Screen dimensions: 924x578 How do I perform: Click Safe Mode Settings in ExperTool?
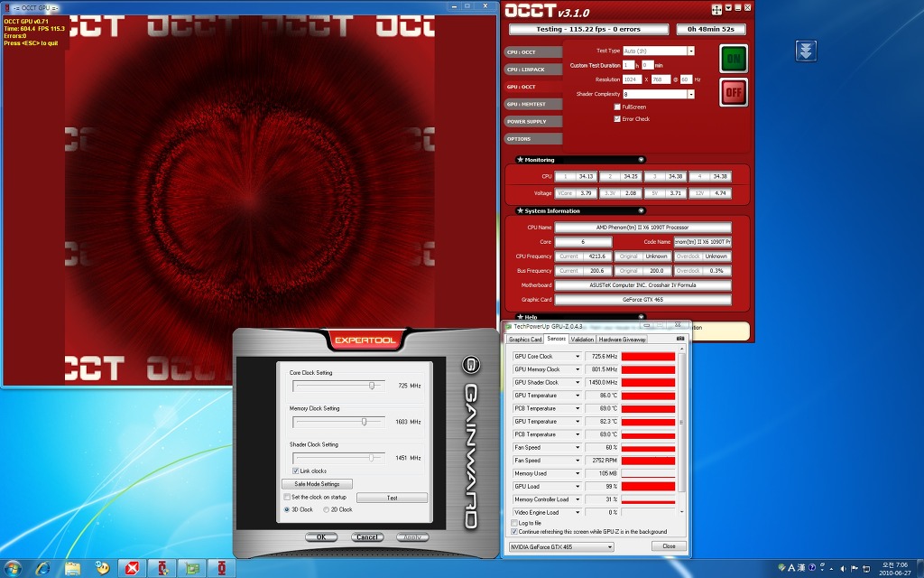[x=317, y=484]
